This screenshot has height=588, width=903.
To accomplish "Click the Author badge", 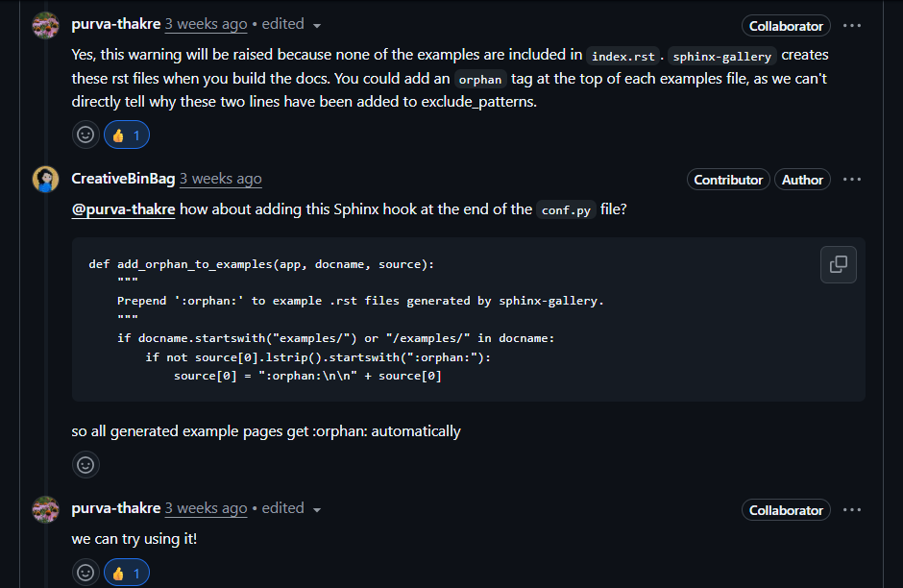I will [802, 180].
